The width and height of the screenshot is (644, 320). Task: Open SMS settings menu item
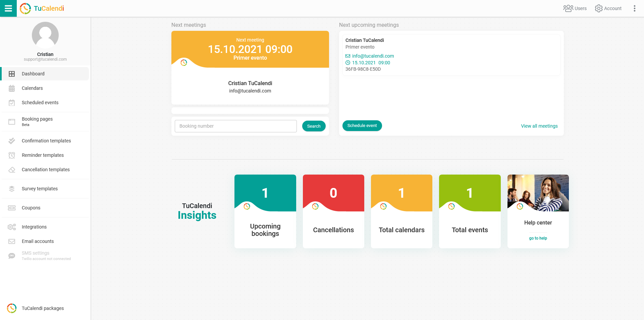point(45,256)
